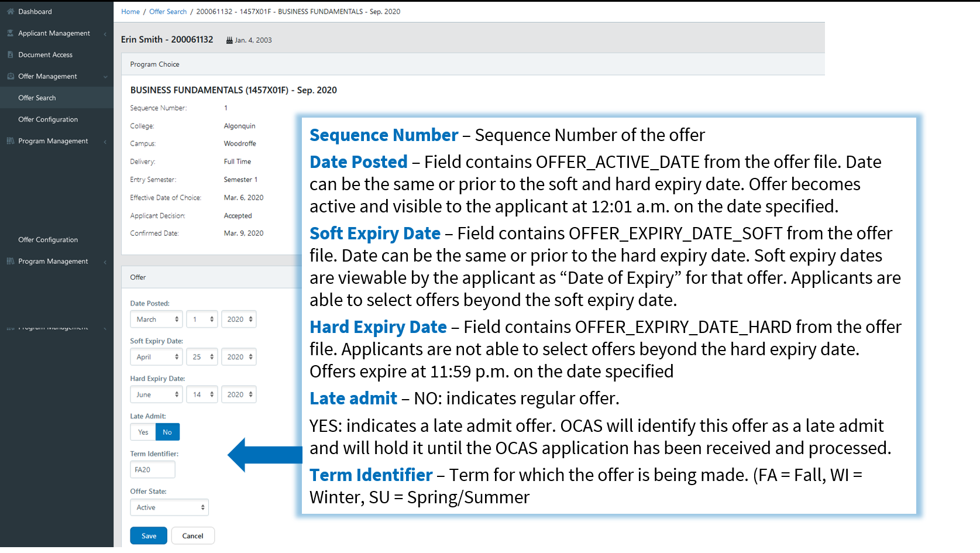Go to Home via breadcrumb link

[x=130, y=12]
